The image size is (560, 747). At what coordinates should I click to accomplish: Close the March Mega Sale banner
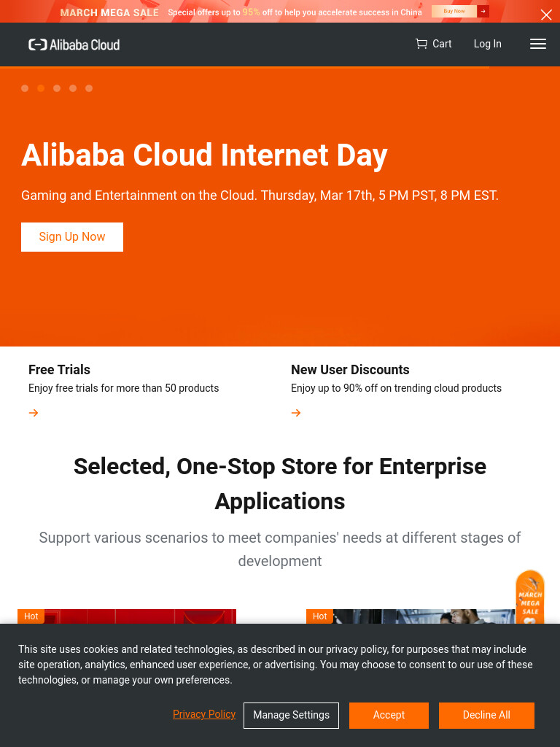tap(545, 15)
